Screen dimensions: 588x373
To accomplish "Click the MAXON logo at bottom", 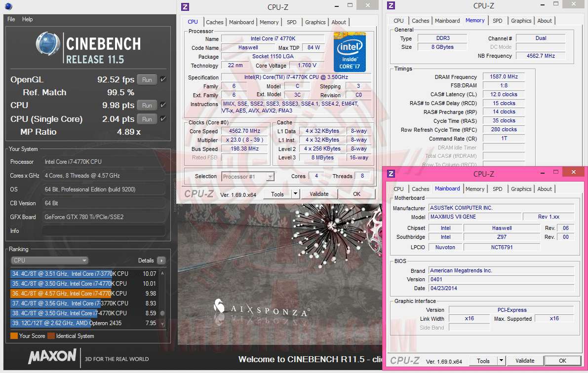I will (52, 356).
